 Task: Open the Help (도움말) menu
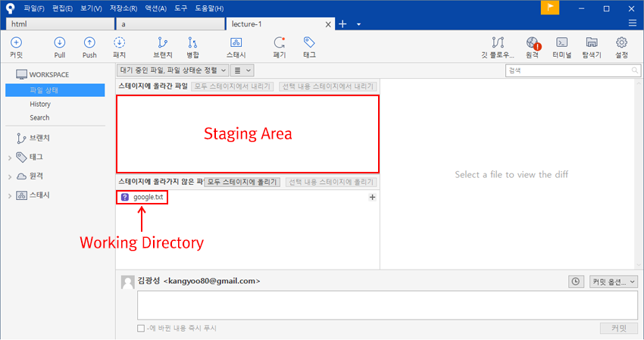click(x=209, y=8)
